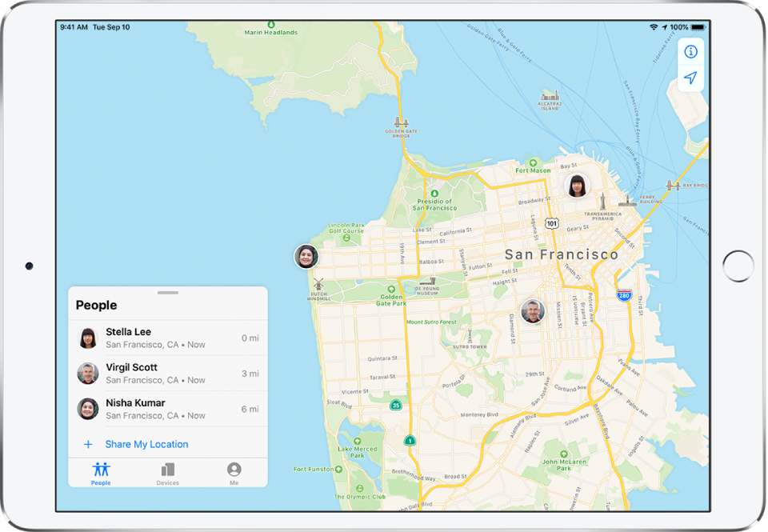Tap the People panel heading
This screenshot has height=532, width=768.
[97, 305]
